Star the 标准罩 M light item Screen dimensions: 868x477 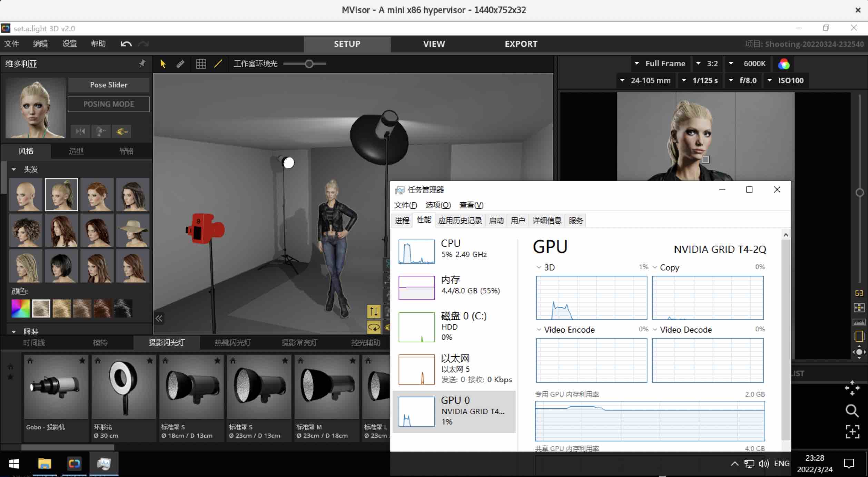[x=353, y=361]
